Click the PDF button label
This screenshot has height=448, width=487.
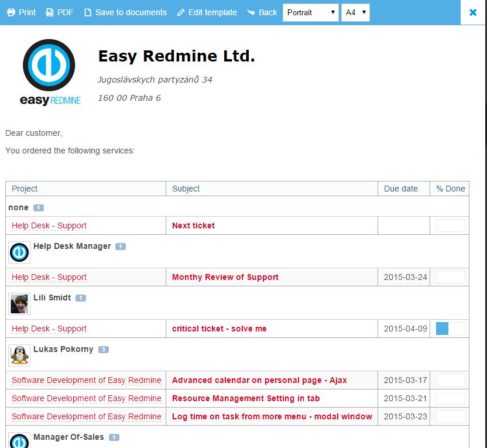click(65, 12)
